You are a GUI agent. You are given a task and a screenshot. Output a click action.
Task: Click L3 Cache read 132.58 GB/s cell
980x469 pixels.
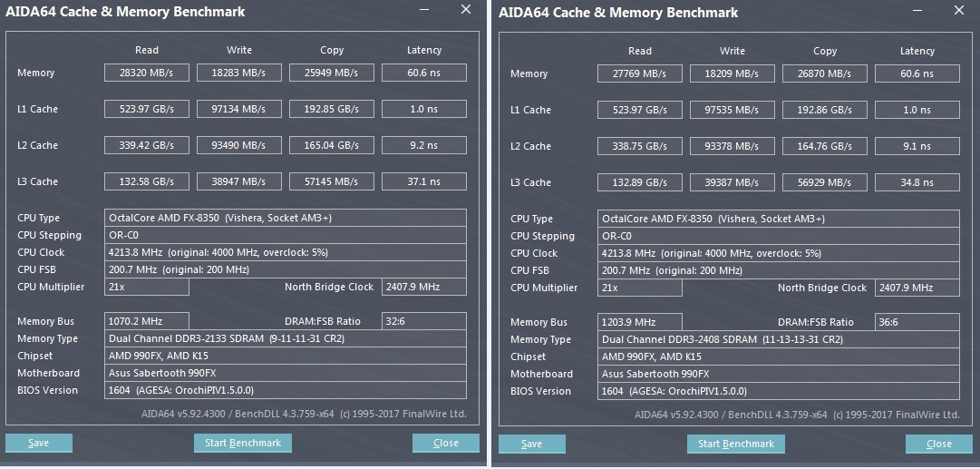pos(147,181)
